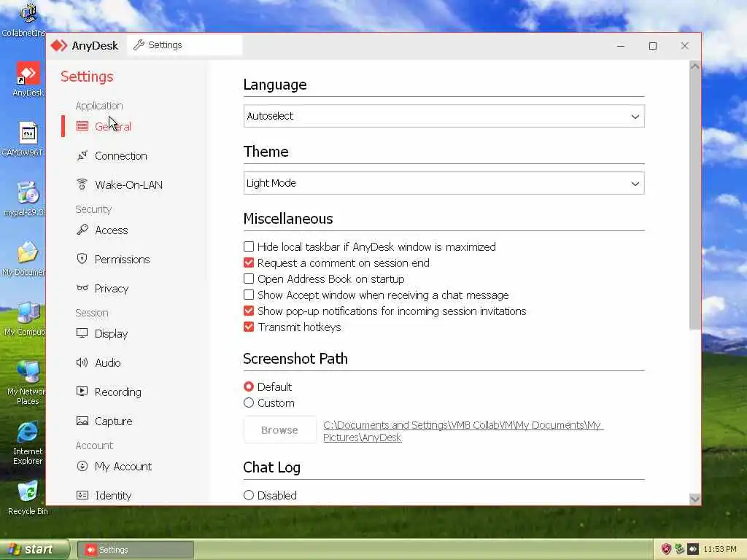Viewport: 747px width, 560px height.
Task: Open the Windows Start menu
Action: (x=34, y=549)
